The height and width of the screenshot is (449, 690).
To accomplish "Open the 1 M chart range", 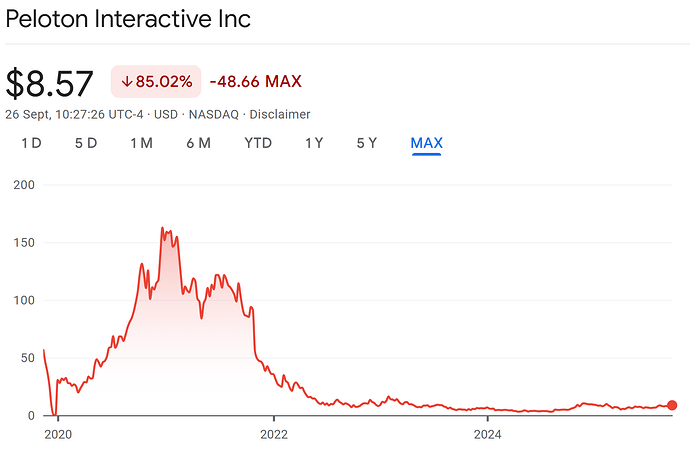I will coord(141,143).
